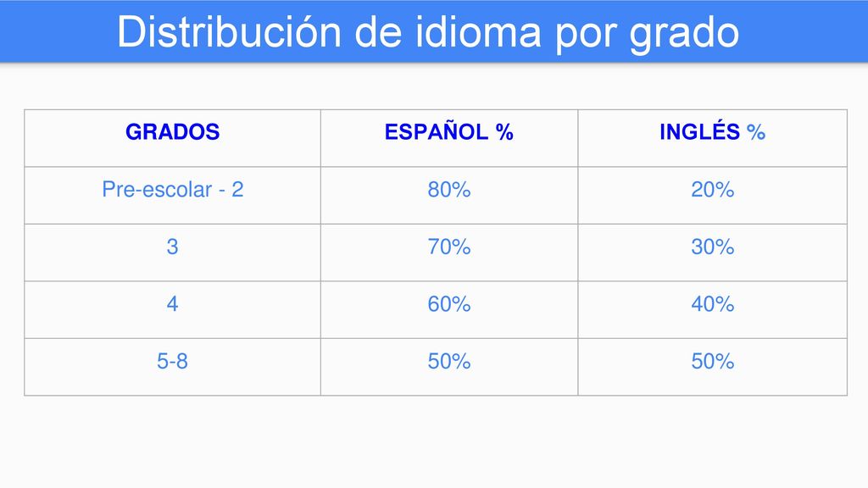
Task: Click the 20% cell
Action: click(x=712, y=196)
